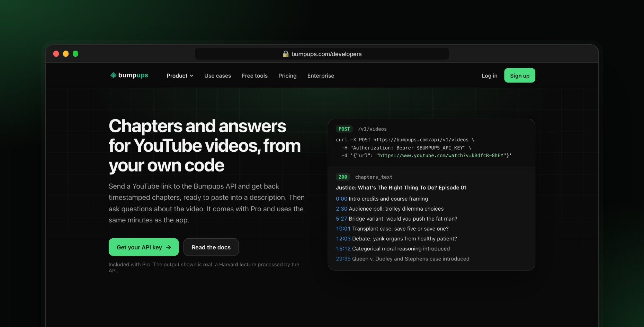Go to the Pricing page
Screen dimensions: 644x327
click(x=287, y=76)
